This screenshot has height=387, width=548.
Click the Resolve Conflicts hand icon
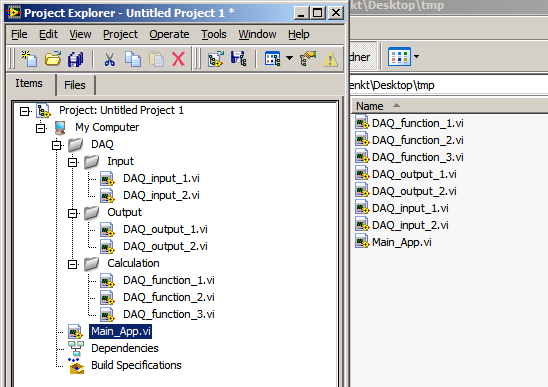pos(308,58)
